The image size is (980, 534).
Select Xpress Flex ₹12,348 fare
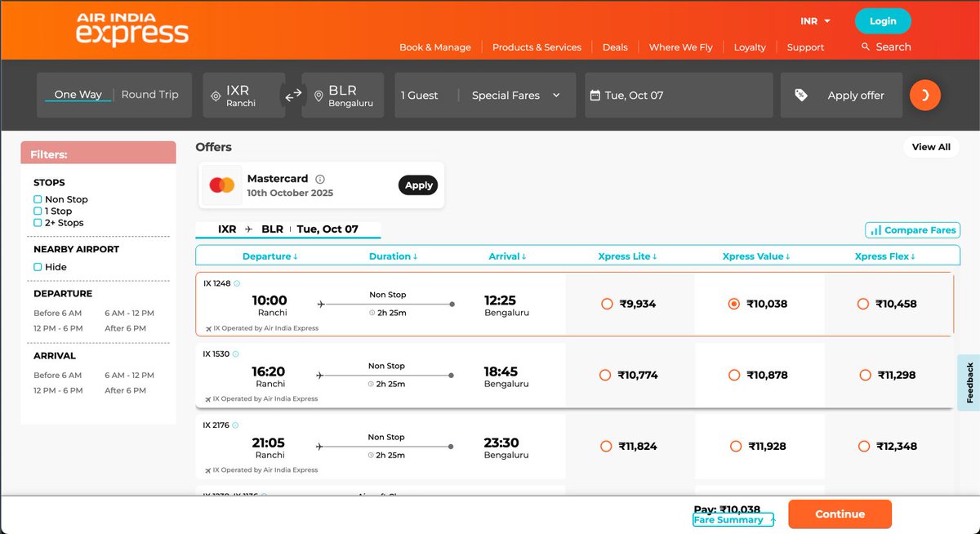[864, 446]
